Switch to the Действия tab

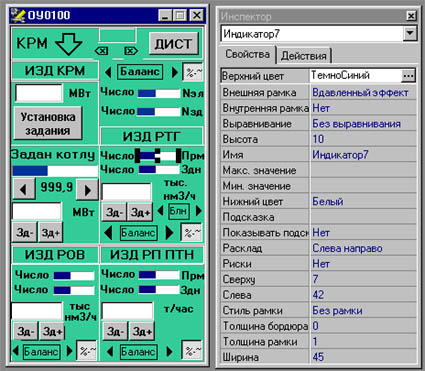[x=304, y=56]
